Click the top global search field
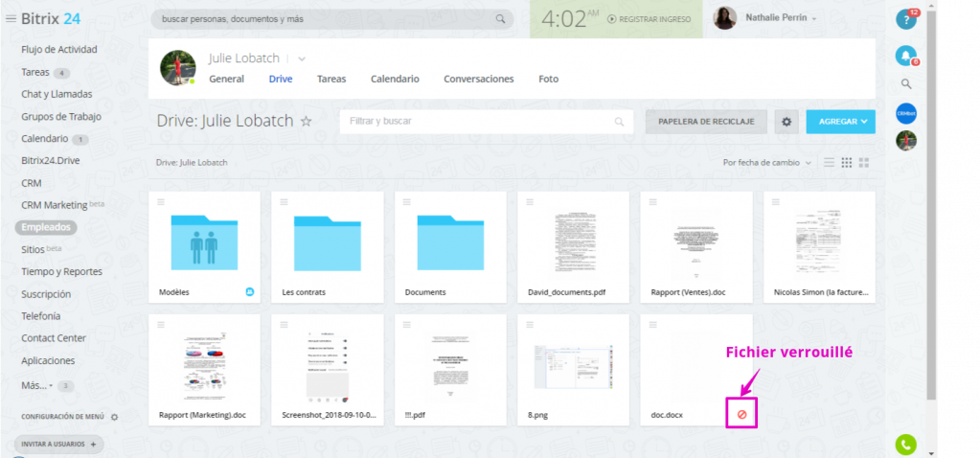Image resolution: width=980 pixels, height=458 pixels. pyautogui.click(x=332, y=19)
